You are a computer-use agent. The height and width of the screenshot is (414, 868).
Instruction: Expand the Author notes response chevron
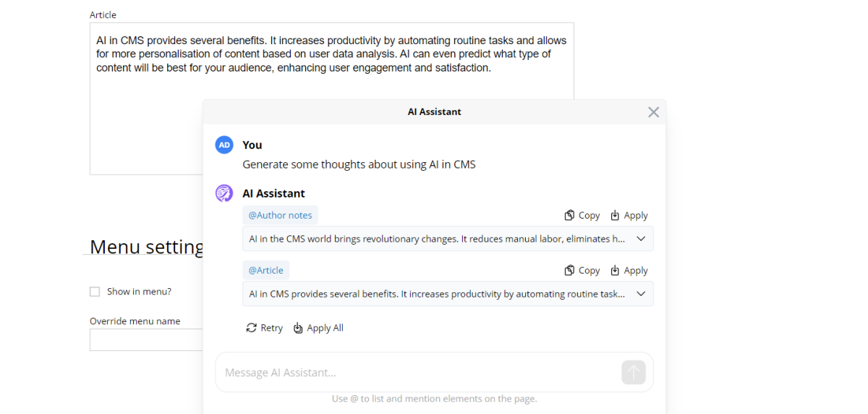[x=640, y=239]
